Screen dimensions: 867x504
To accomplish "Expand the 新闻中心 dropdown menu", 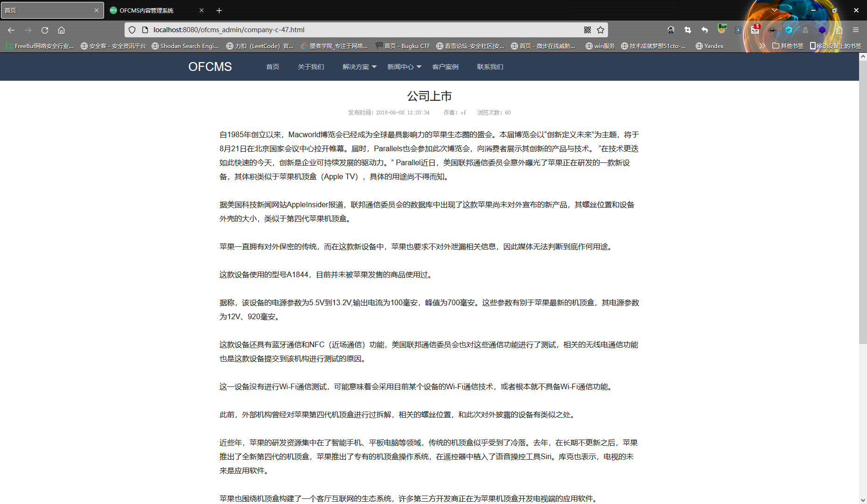I will pyautogui.click(x=400, y=67).
